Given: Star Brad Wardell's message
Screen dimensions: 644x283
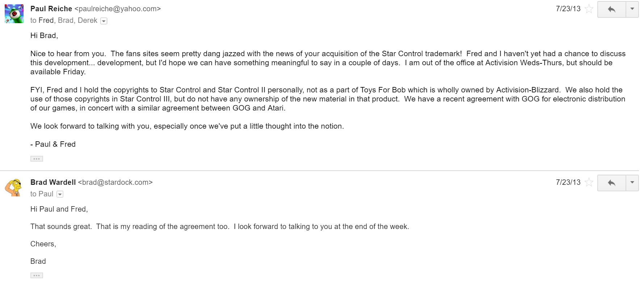Looking at the screenshot, I should (x=589, y=182).
